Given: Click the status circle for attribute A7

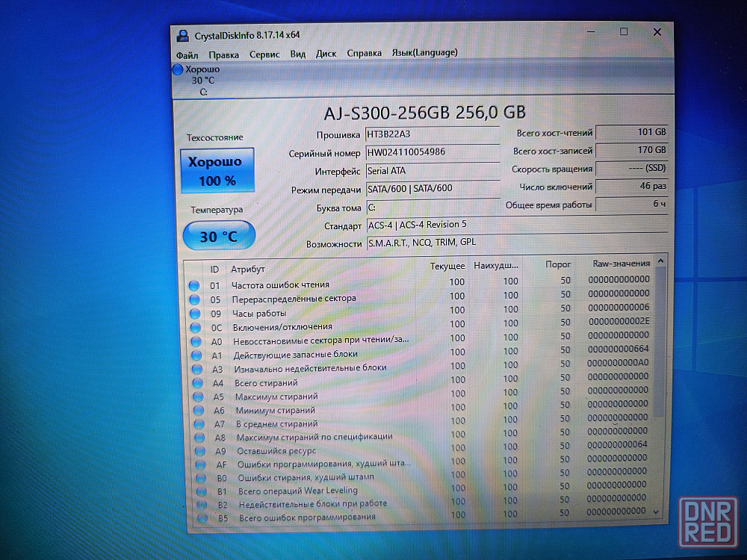Looking at the screenshot, I should pos(199,424).
